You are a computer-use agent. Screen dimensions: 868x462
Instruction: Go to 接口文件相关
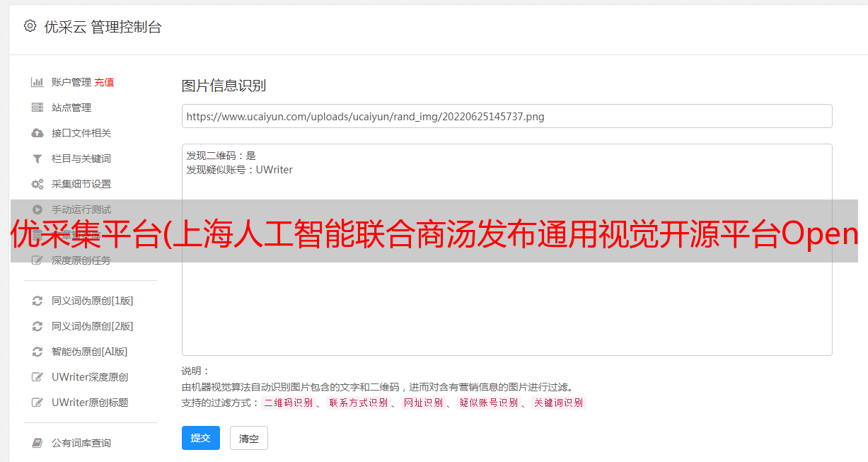(81, 133)
